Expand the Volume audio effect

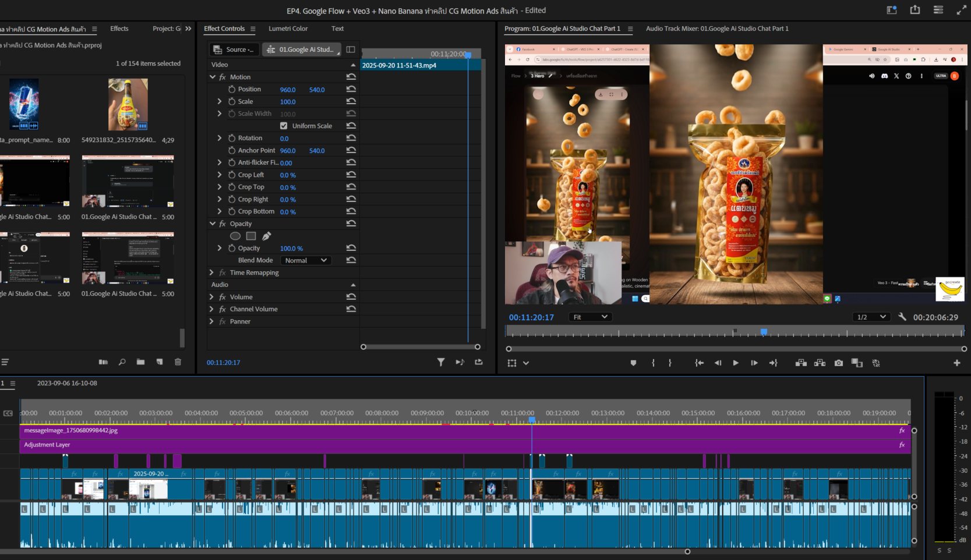[x=211, y=297]
